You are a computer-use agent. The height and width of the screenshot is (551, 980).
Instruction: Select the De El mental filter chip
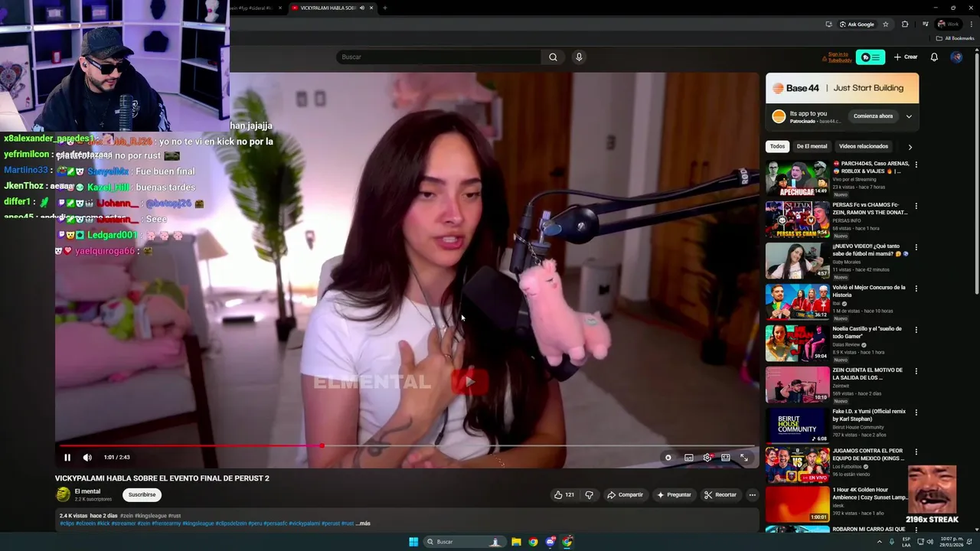pos(812,146)
